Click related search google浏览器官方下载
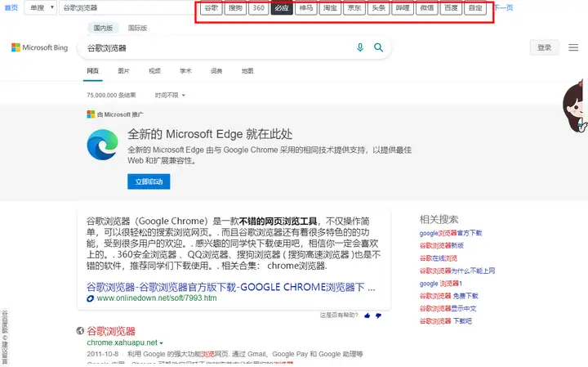Image resolution: width=588 pixels, height=367 pixels. (x=450, y=233)
